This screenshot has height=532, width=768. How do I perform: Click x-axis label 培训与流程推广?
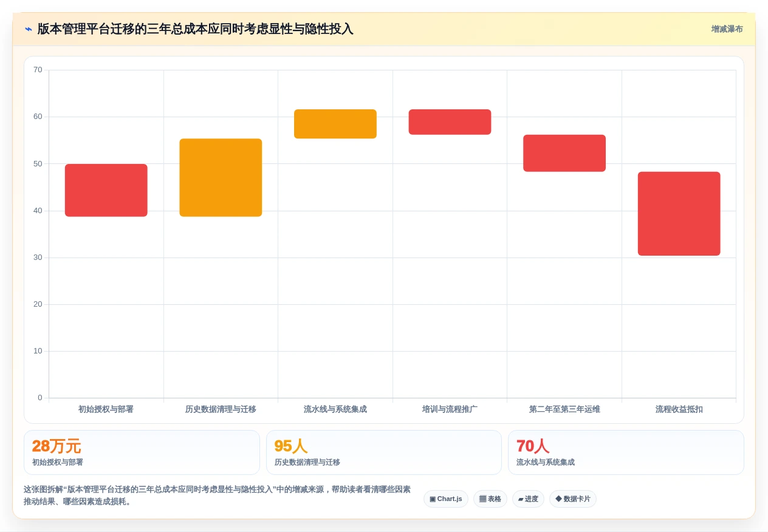(x=450, y=409)
